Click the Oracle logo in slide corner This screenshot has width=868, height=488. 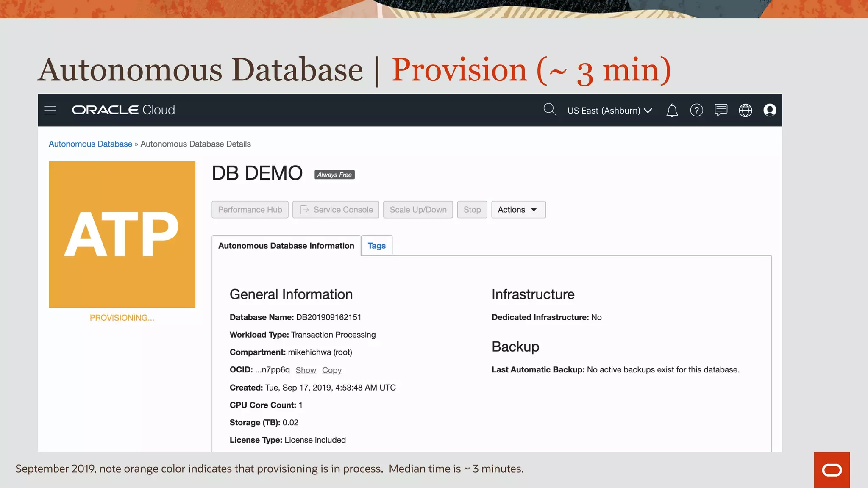(x=832, y=470)
